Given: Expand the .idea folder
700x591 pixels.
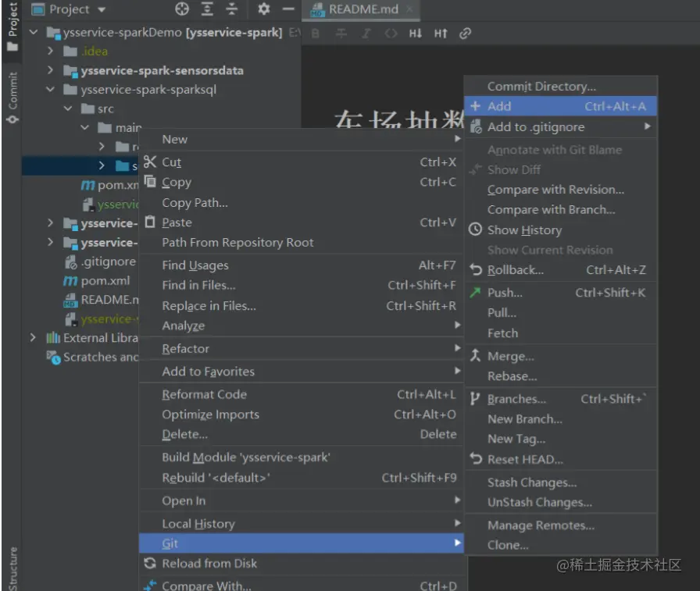Looking at the screenshot, I should click(51, 52).
